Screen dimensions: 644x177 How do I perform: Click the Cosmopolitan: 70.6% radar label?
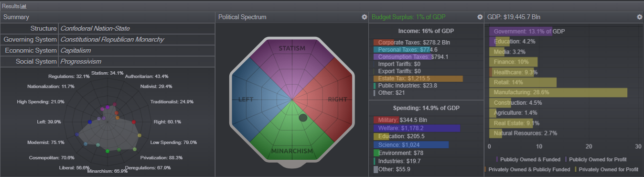(52, 158)
